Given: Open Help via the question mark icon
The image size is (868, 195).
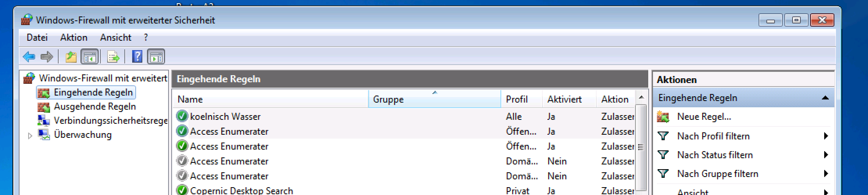Looking at the screenshot, I should tap(137, 57).
